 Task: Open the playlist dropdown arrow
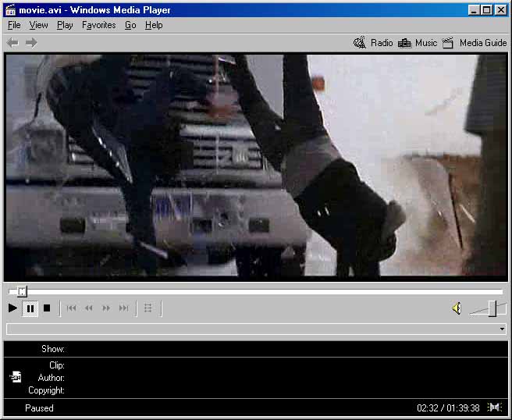tap(502, 329)
